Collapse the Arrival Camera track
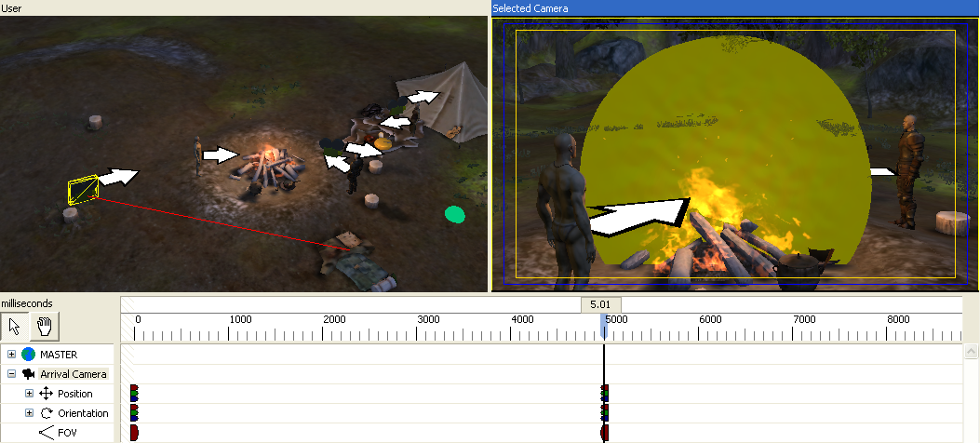 click(x=11, y=374)
